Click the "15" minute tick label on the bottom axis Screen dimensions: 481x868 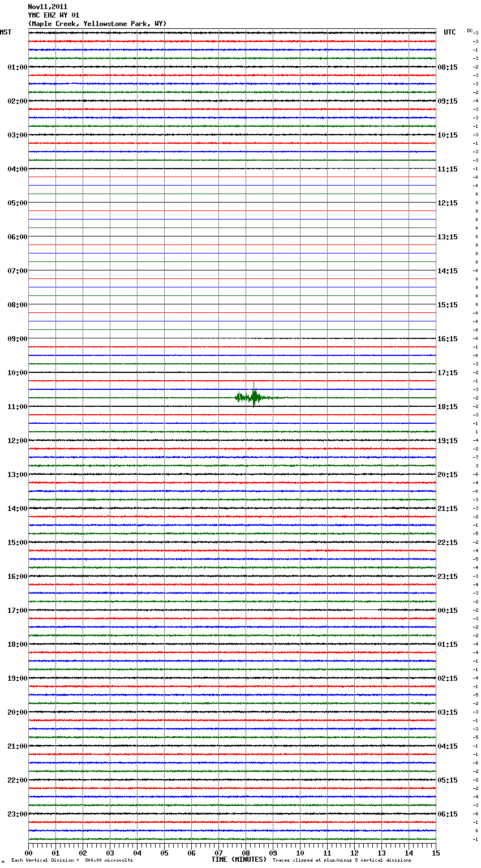(436, 853)
